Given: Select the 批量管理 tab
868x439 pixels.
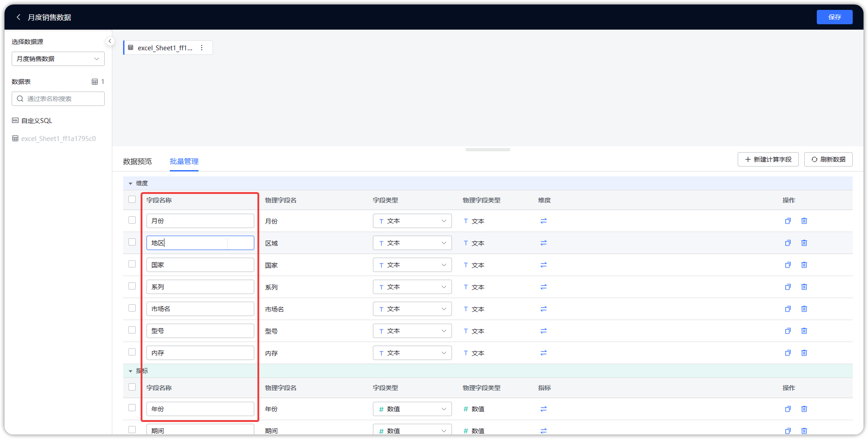Looking at the screenshot, I should pos(184,161).
